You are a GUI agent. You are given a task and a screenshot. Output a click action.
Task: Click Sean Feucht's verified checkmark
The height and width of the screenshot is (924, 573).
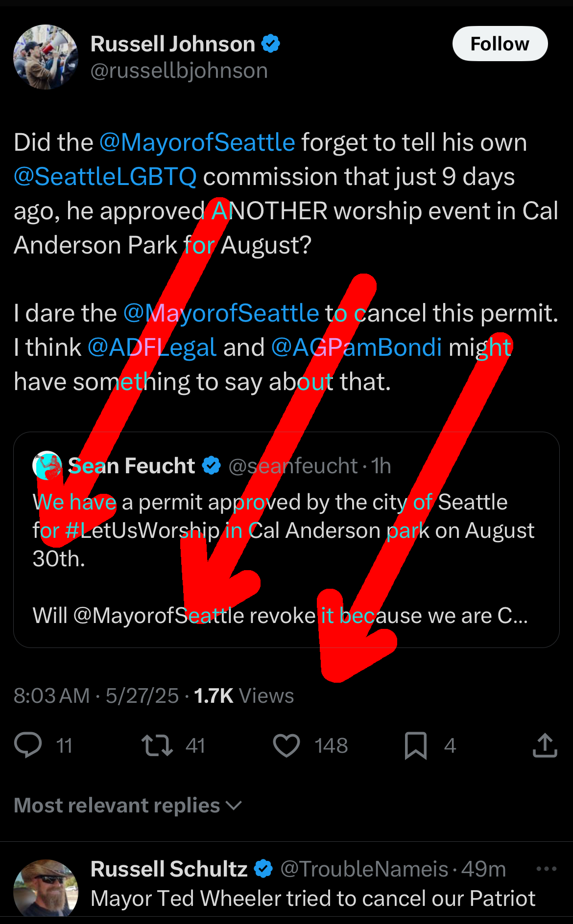(x=212, y=465)
